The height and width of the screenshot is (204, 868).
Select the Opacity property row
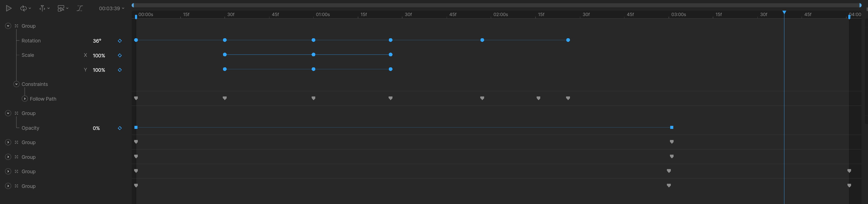click(30, 128)
